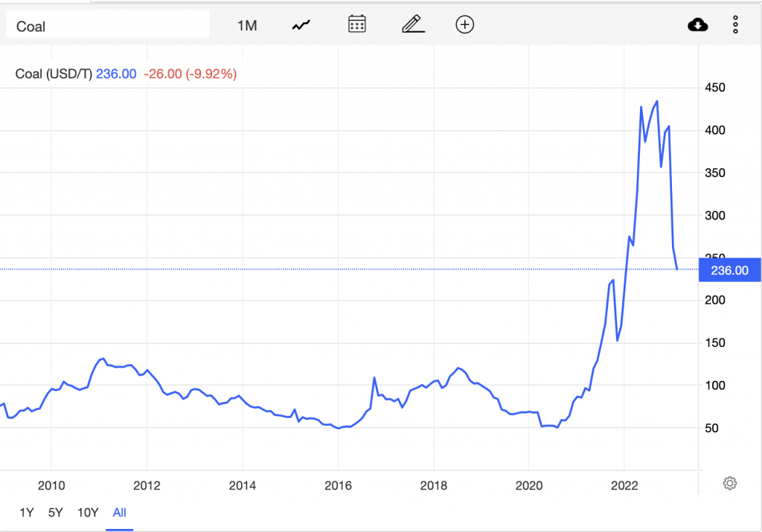Click the 300 y-axis label
The height and width of the screenshot is (532, 762).
[715, 215]
